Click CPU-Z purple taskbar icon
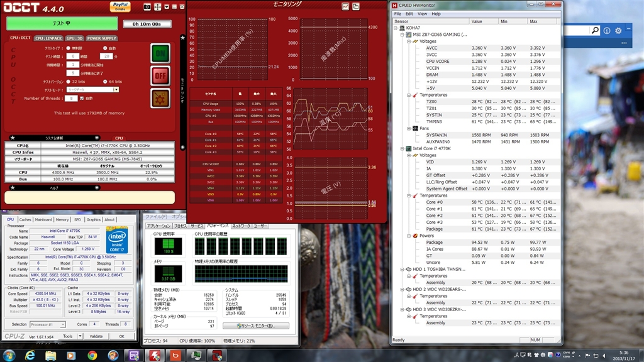Screen dimensions: 644x362 coord(133,356)
